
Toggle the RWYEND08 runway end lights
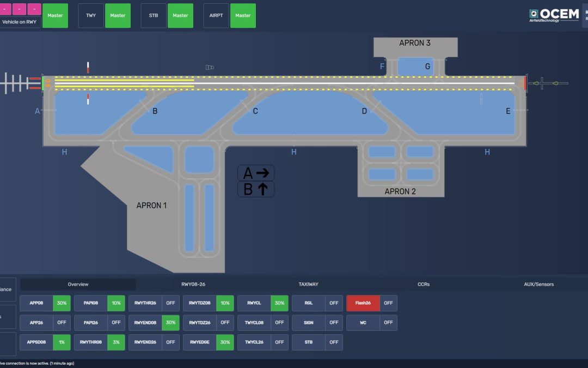pos(154,323)
